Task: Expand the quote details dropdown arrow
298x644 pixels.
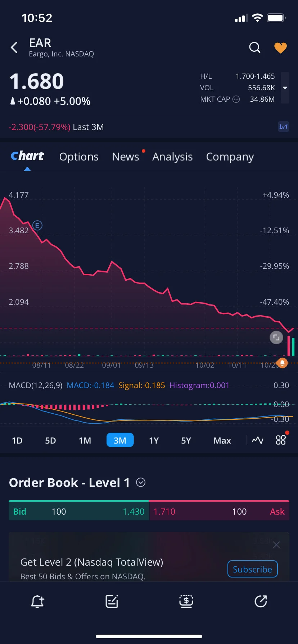Action: 285,88
